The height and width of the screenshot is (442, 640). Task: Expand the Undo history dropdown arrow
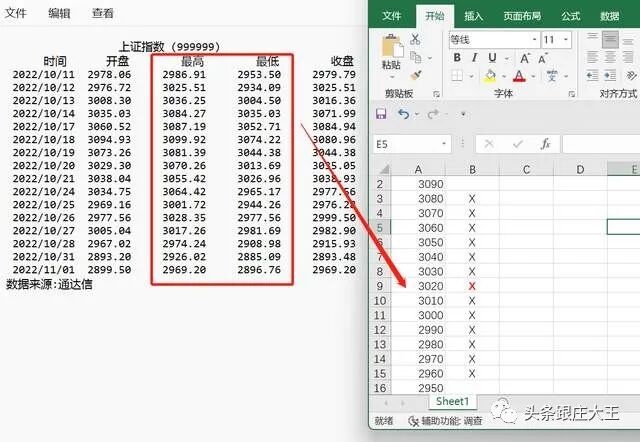pos(417,114)
